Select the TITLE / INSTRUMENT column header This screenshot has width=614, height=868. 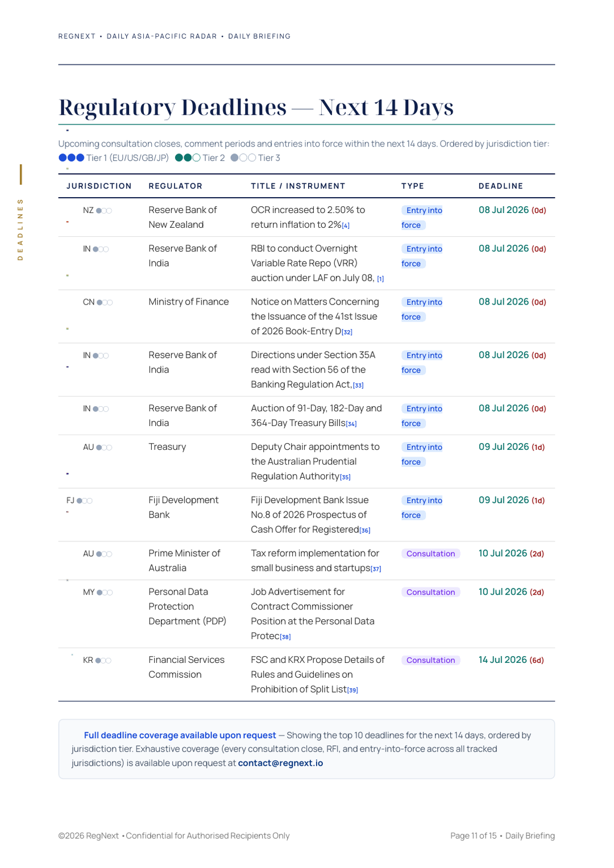coord(298,186)
